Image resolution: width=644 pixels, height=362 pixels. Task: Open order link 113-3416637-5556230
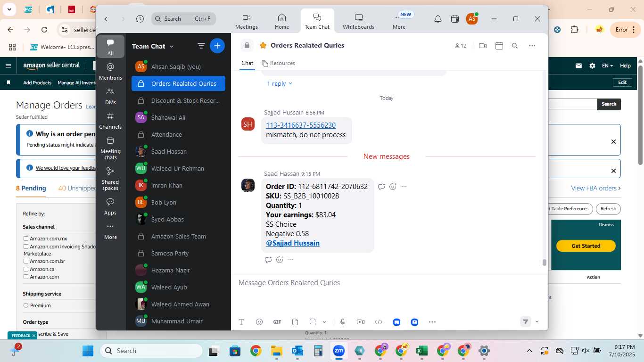301,125
